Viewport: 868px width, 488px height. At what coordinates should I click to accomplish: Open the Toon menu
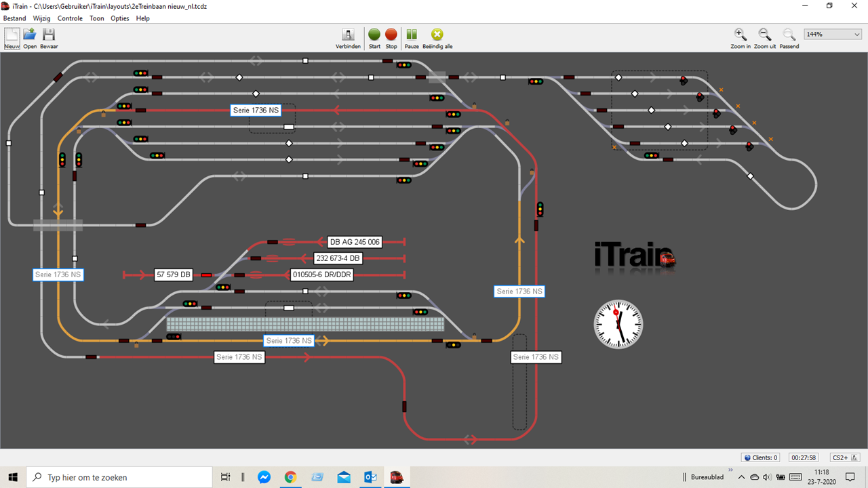[97, 18]
